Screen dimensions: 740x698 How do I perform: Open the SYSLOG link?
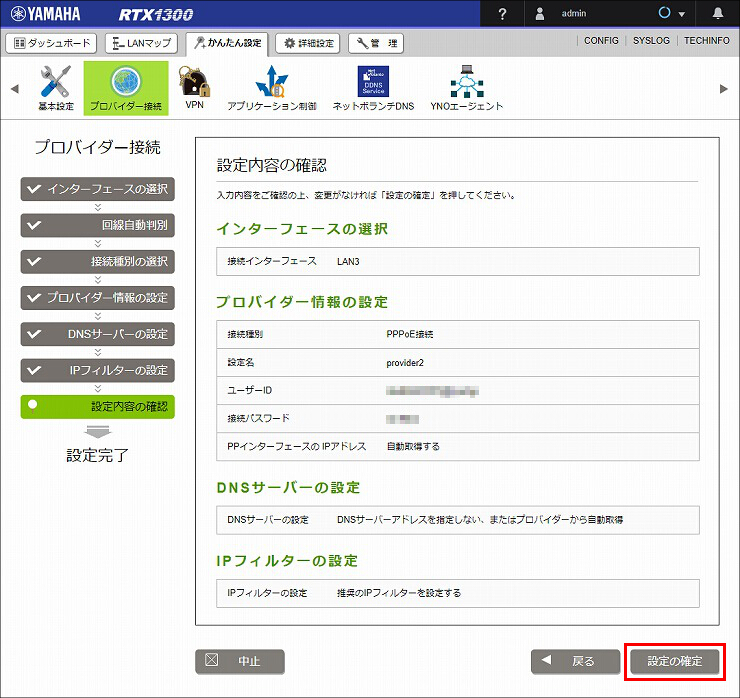pos(651,41)
